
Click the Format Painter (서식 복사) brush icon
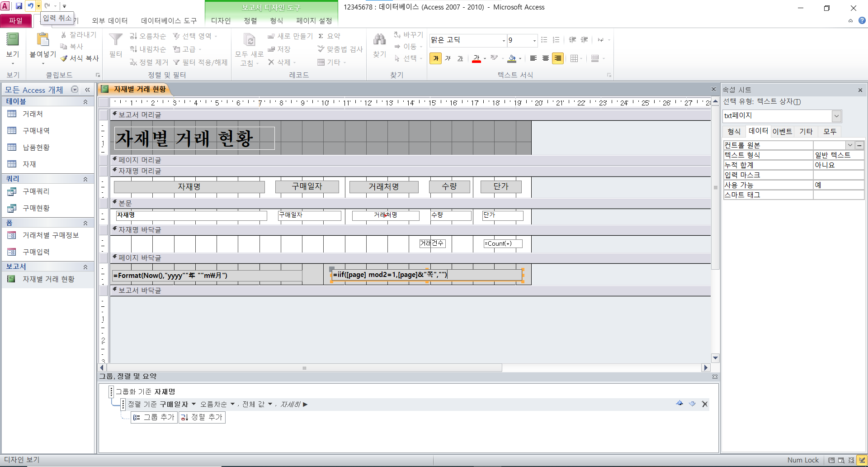[64, 58]
